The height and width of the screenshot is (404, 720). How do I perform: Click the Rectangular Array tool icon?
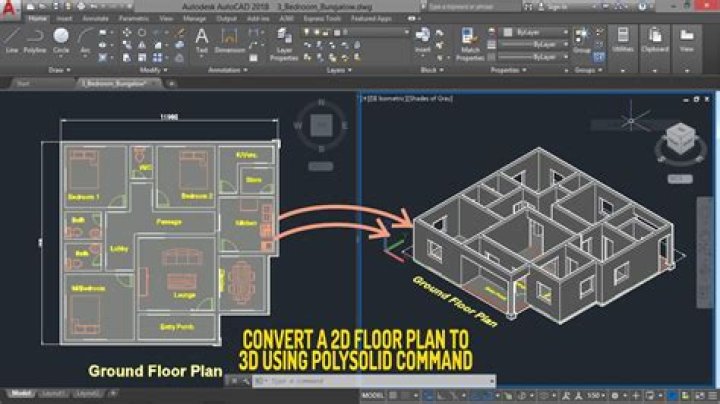pyautogui.click(x=157, y=57)
